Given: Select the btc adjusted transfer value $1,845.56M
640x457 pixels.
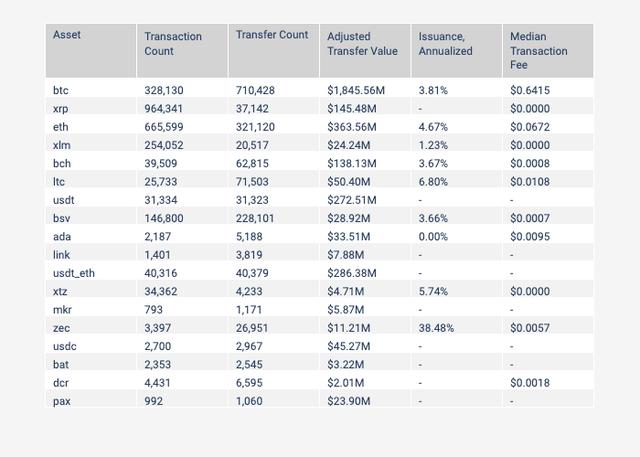Looking at the screenshot, I should point(356,90).
